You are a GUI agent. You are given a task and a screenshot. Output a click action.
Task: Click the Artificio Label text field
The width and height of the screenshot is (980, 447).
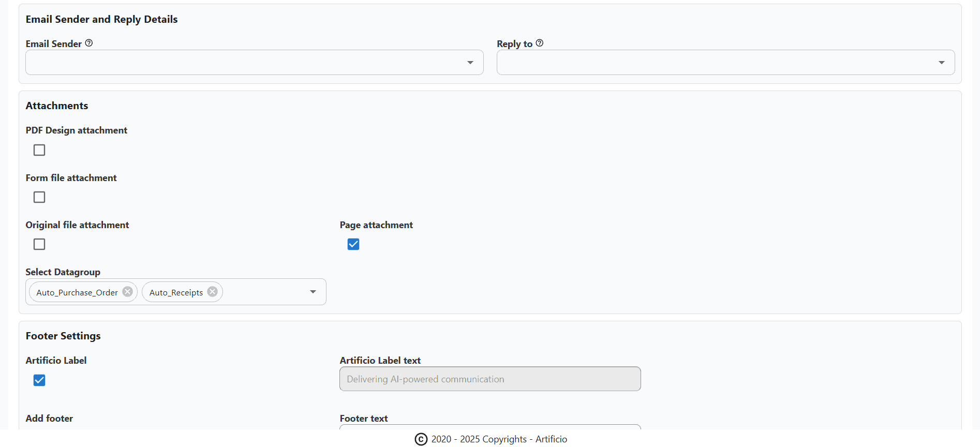pos(490,379)
